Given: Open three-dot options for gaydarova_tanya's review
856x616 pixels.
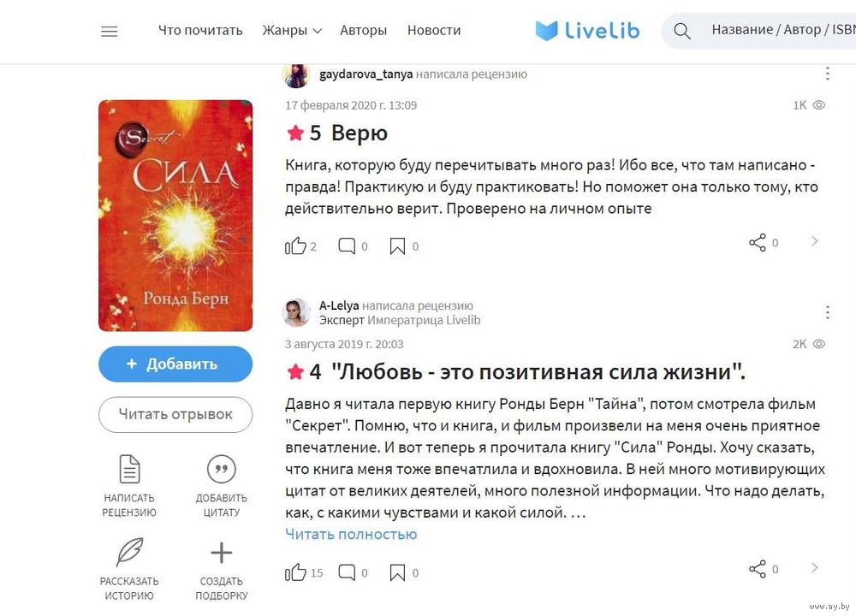Looking at the screenshot, I should pyautogui.click(x=828, y=74).
